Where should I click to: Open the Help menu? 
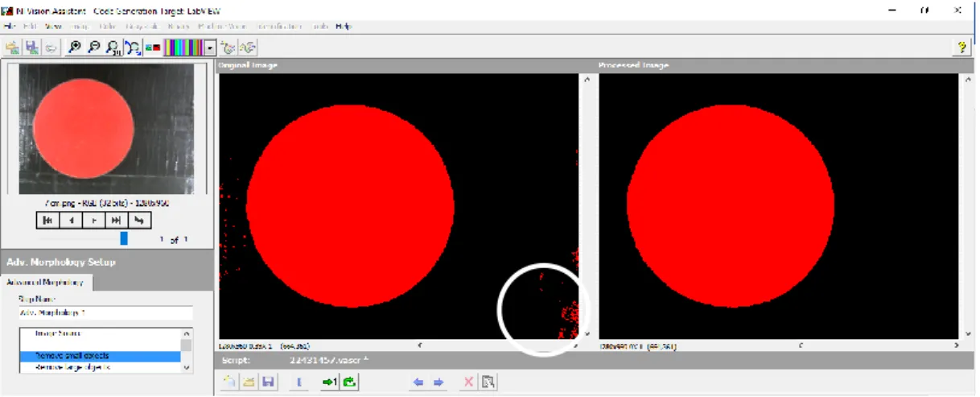[344, 26]
